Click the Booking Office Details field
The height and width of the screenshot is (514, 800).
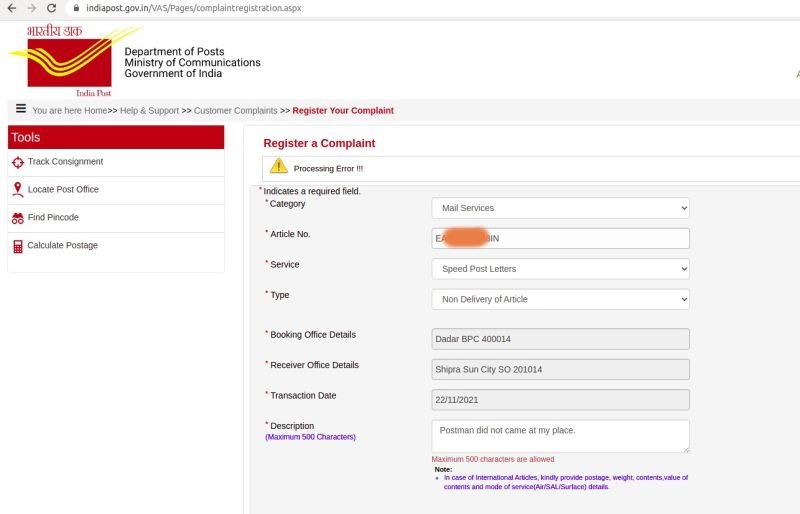click(560, 339)
